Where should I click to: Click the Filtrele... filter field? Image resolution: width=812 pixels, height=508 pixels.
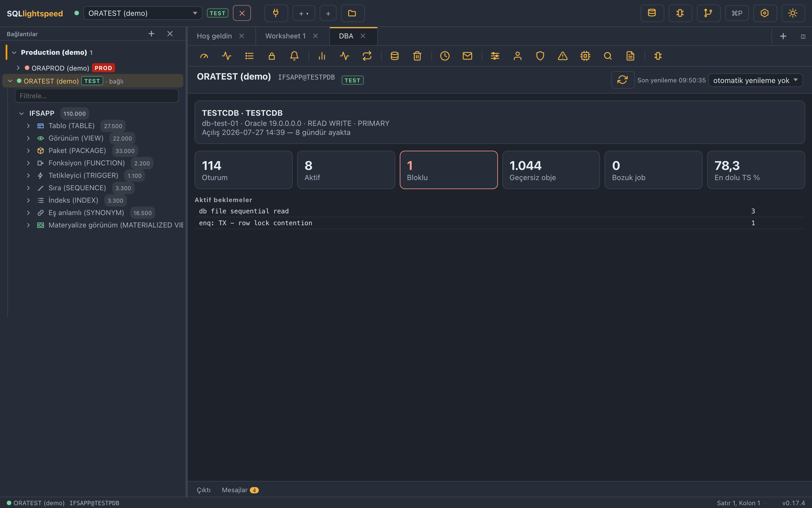97,96
